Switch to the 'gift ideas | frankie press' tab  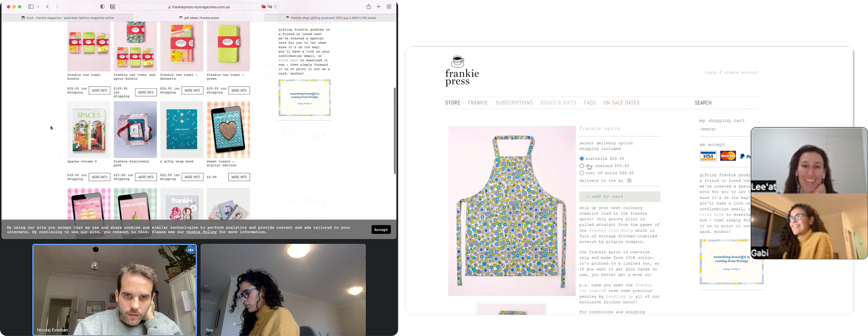[199, 18]
